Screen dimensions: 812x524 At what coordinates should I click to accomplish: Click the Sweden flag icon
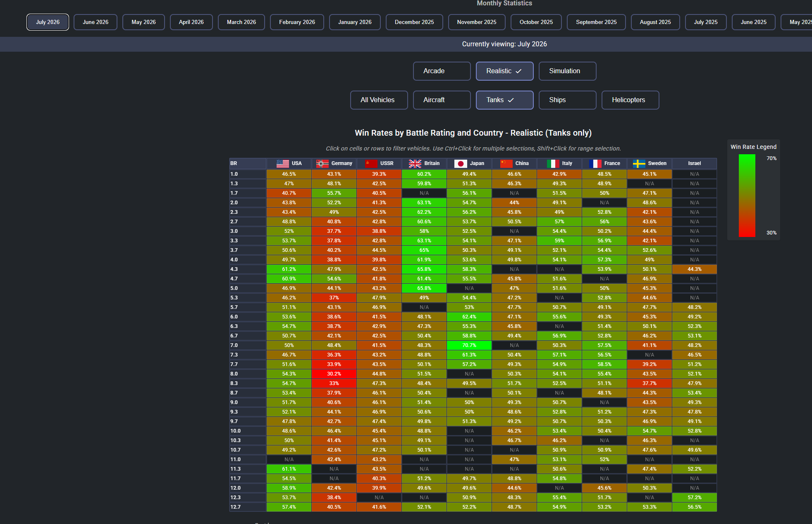pyautogui.click(x=639, y=163)
